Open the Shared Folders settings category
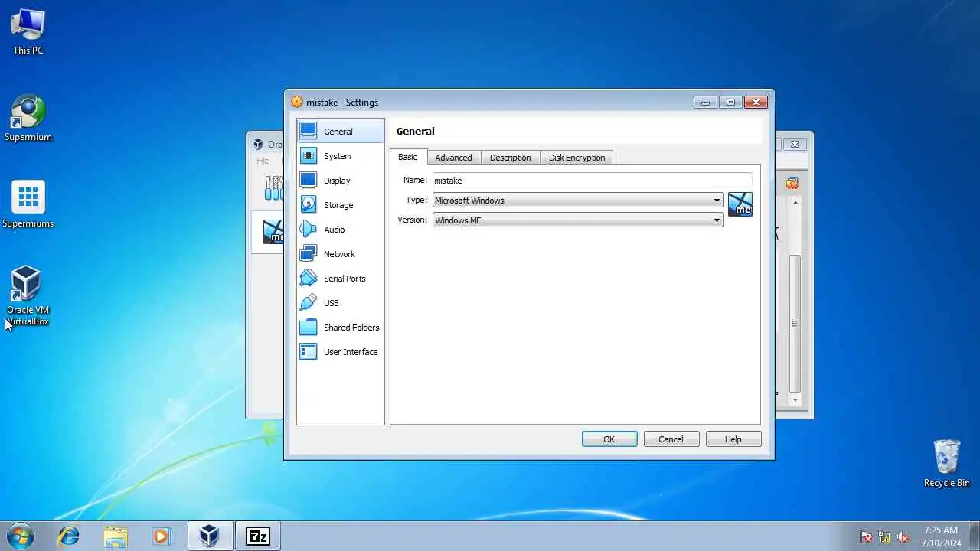980x551 pixels. click(x=341, y=328)
